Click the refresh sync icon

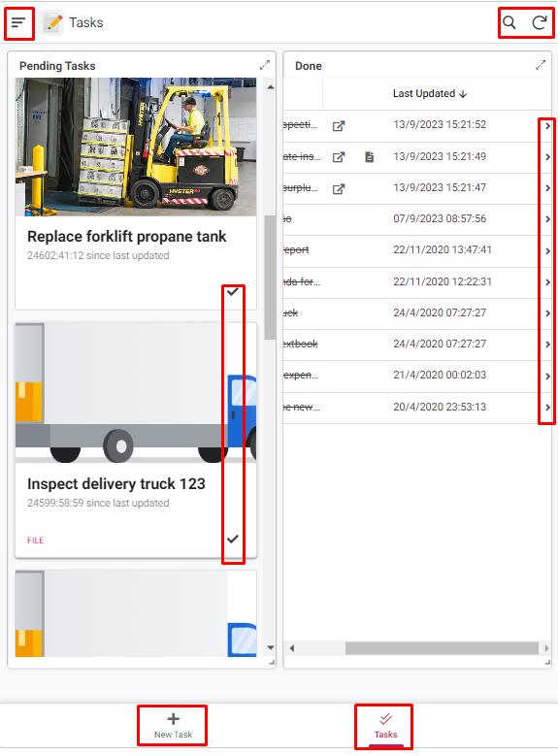click(x=540, y=22)
